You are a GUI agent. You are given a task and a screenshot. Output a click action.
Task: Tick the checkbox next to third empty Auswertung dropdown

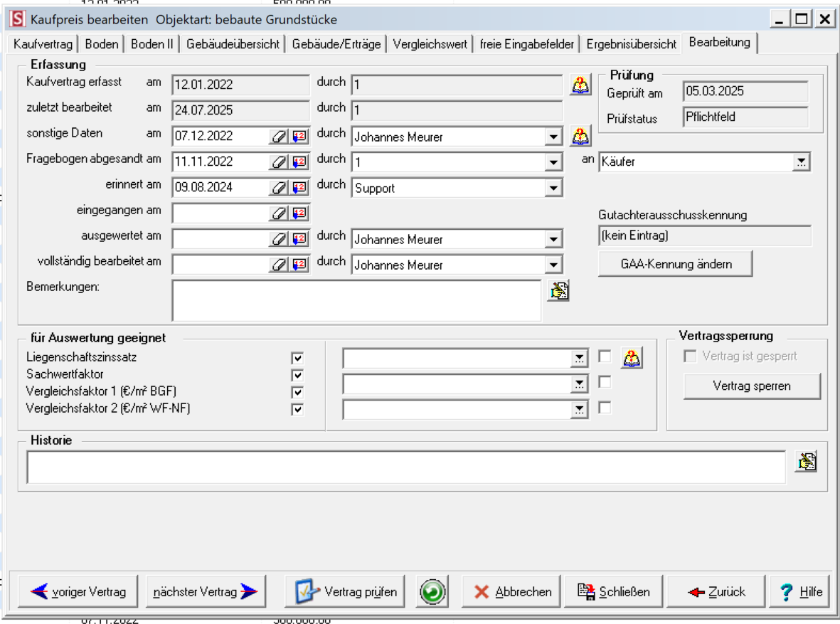click(605, 408)
